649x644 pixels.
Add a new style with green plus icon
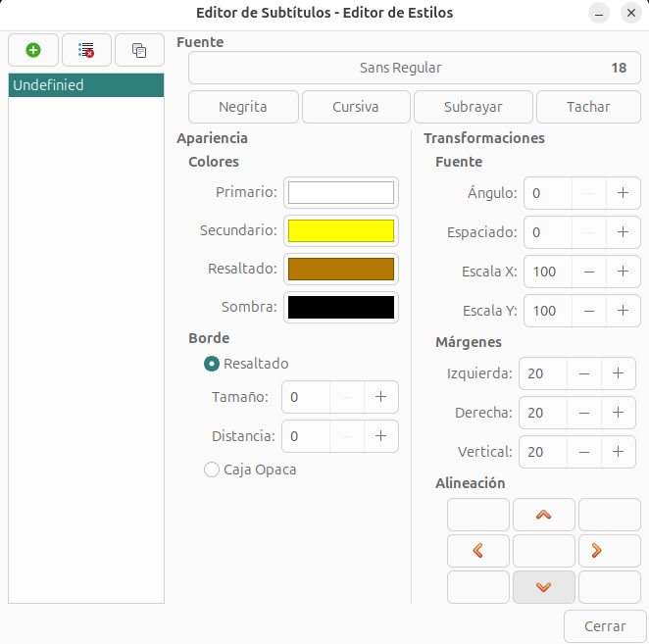[x=33, y=50]
